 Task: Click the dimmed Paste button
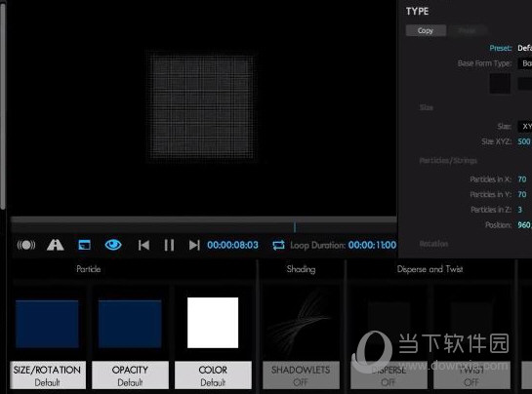coord(468,30)
